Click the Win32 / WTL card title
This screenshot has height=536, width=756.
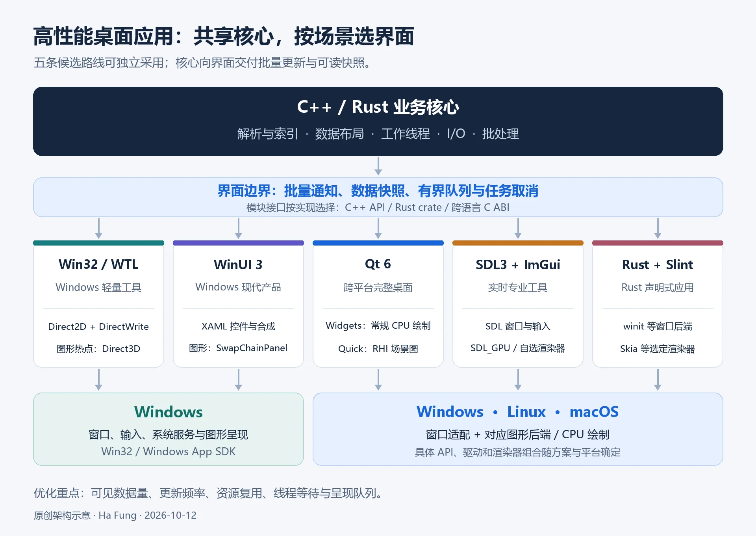pos(98,264)
